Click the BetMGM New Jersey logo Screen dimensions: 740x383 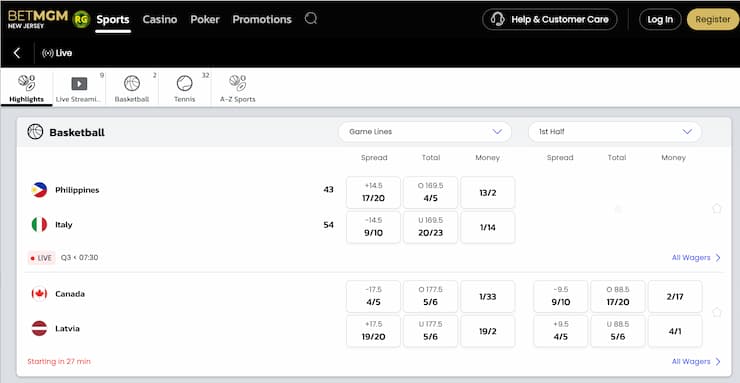(38, 19)
